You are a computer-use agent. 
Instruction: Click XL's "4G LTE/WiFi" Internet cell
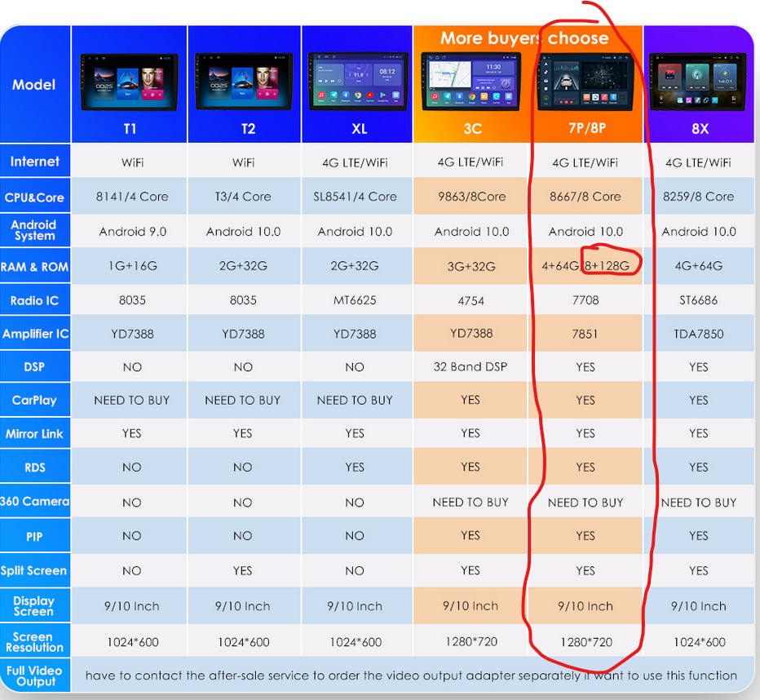356,162
